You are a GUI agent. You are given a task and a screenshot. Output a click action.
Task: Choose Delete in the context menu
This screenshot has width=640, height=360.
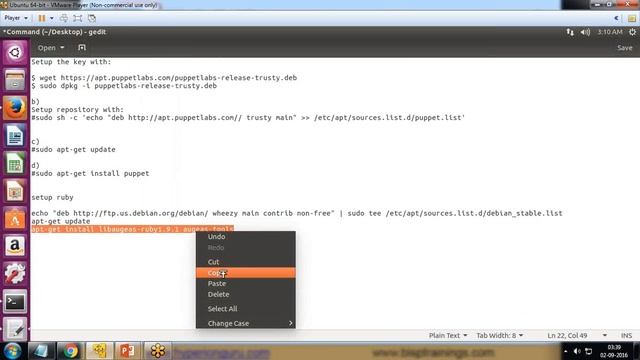[x=246, y=294]
